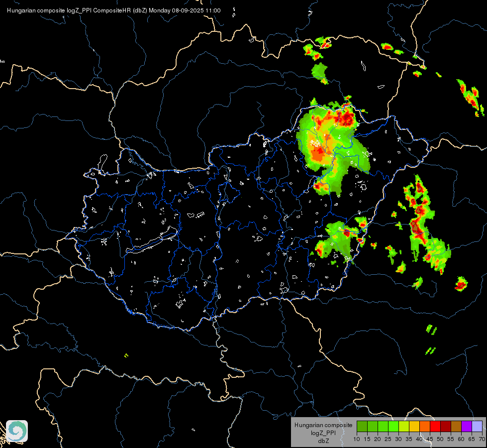Click the legend label 'logZ_PPI'
Screen dimensions: 487x448
pos(323,433)
